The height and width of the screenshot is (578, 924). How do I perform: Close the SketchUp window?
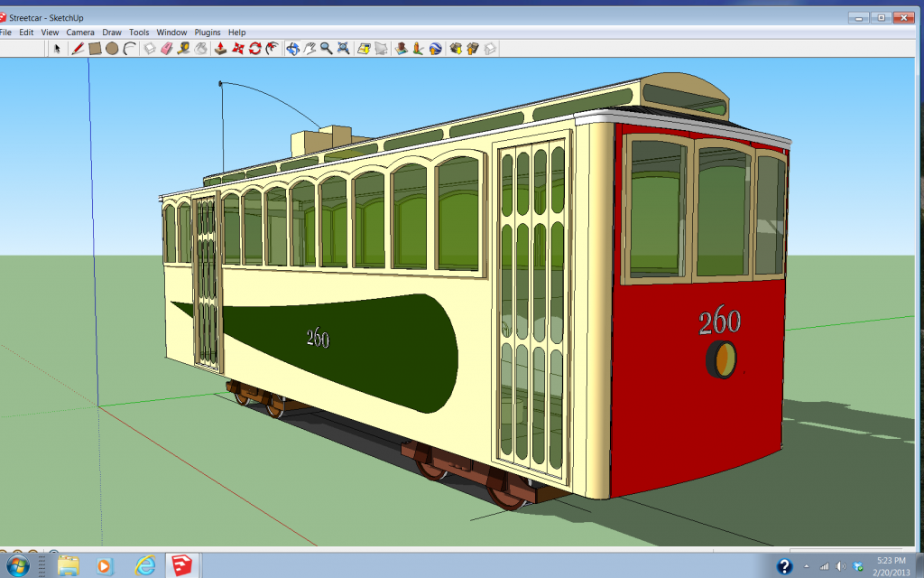tap(903, 18)
